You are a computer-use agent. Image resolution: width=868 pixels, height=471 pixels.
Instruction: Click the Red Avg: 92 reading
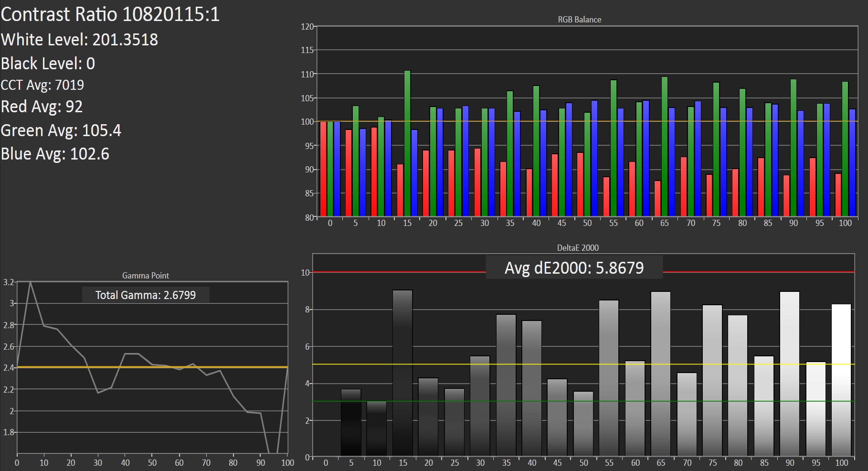pyautogui.click(x=42, y=107)
